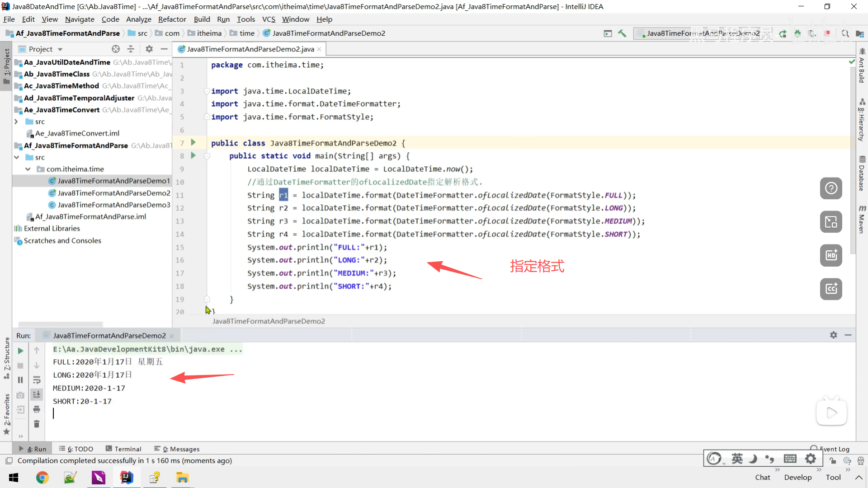Click the Stop process icon in Run panel

(x=20, y=366)
